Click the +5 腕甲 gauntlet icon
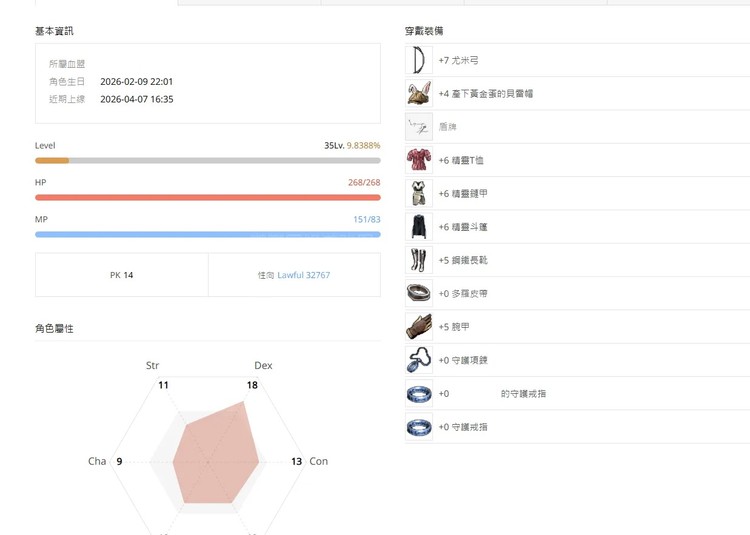The image size is (750, 535). pos(419,327)
